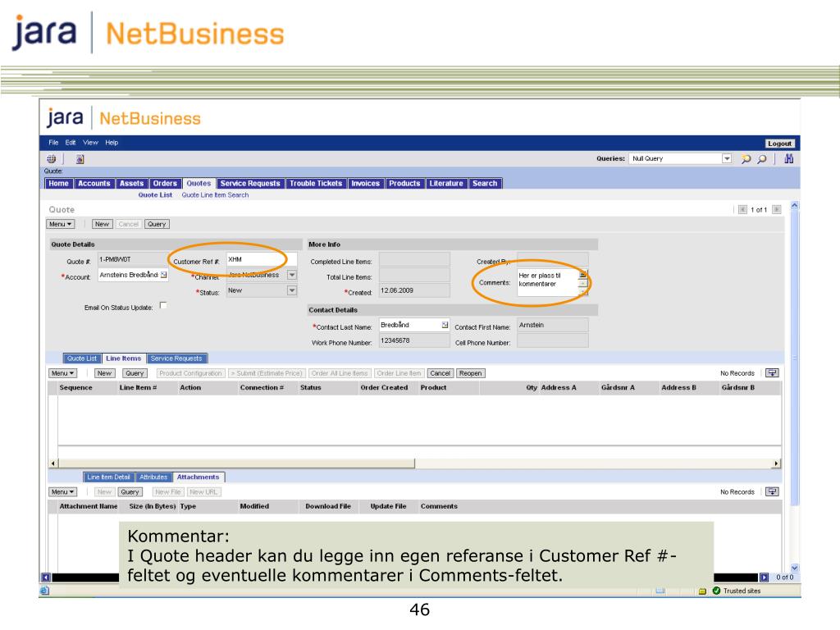840x630 pixels.
Task: Click Query button in Line Items
Action: tap(135, 373)
